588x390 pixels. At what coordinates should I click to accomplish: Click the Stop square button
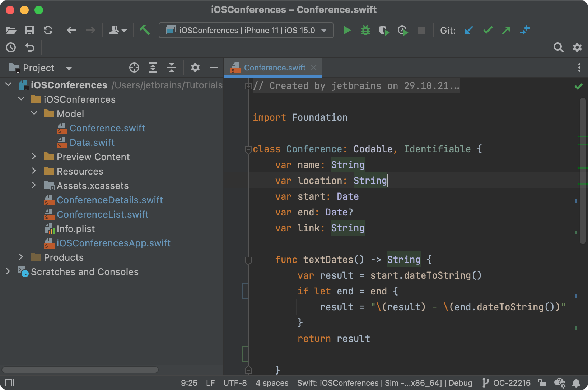click(x=421, y=30)
